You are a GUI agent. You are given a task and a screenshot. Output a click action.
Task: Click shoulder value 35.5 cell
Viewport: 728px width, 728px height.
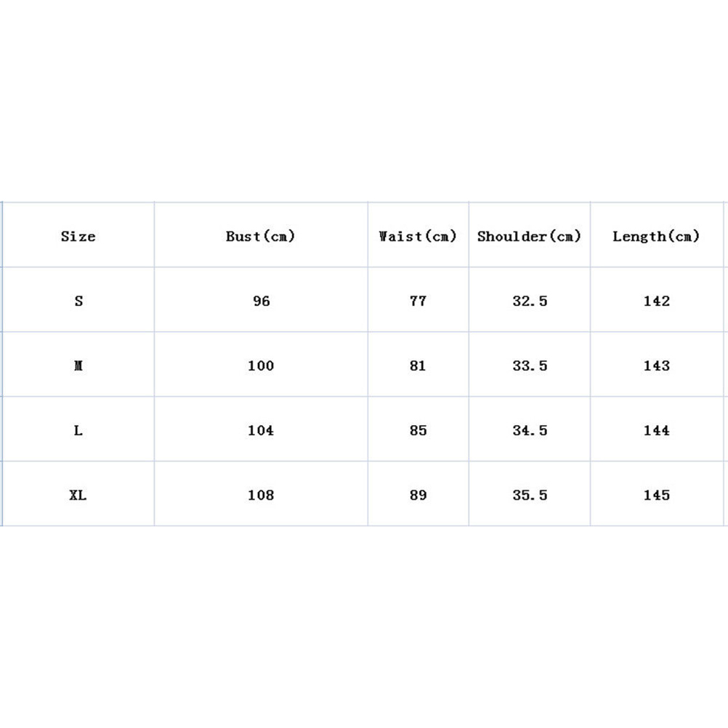coord(530,495)
